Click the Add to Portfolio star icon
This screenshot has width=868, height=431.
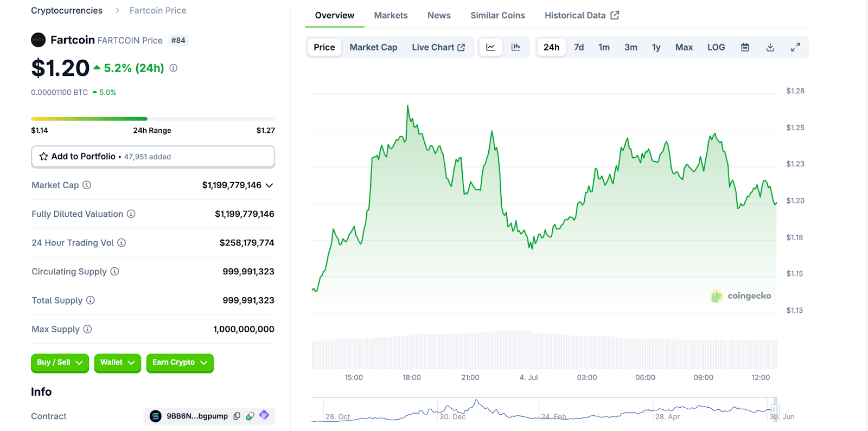[x=44, y=156]
